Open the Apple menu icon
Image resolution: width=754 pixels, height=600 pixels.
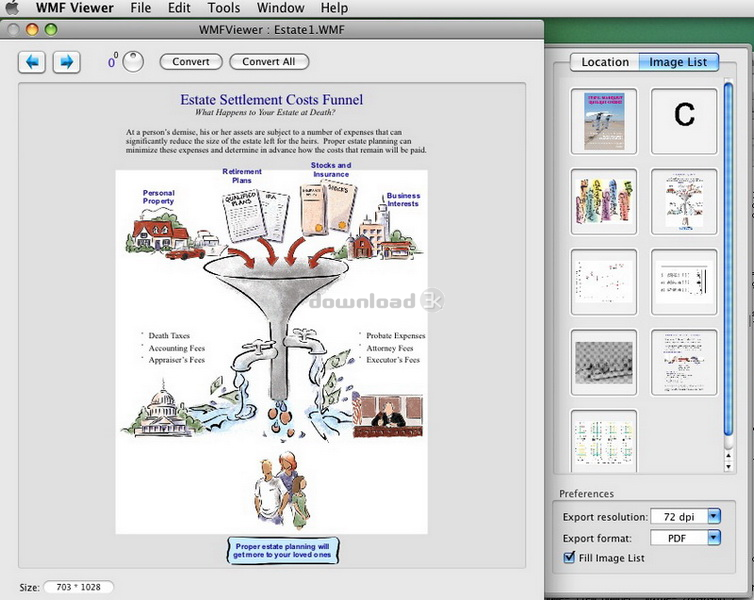(14, 8)
